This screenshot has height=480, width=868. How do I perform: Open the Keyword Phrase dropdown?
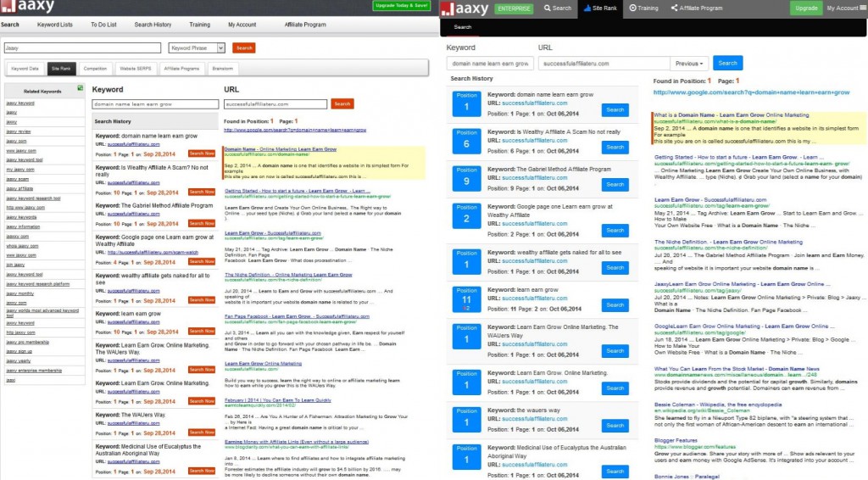click(197, 48)
